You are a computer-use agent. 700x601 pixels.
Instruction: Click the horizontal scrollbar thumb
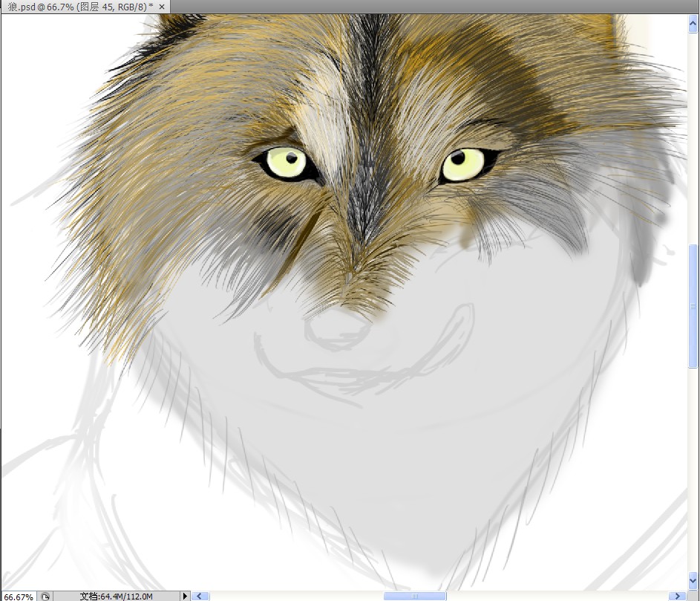pos(414,596)
